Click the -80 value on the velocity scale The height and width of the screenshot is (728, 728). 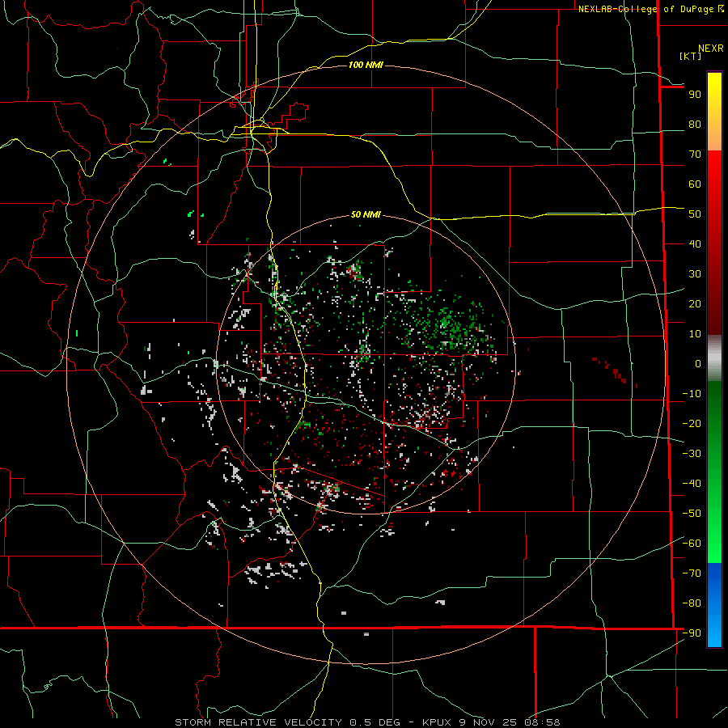(x=692, y=603)
